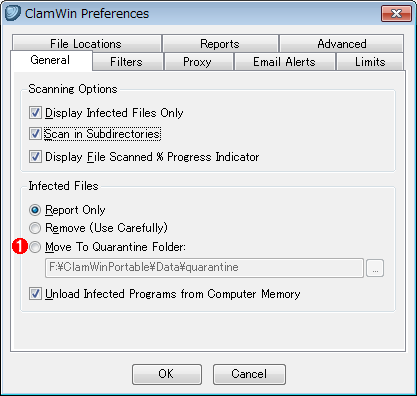Open quarantine folder browse button
The height and width of the screenshot is (396, 417).
[375, 268]
